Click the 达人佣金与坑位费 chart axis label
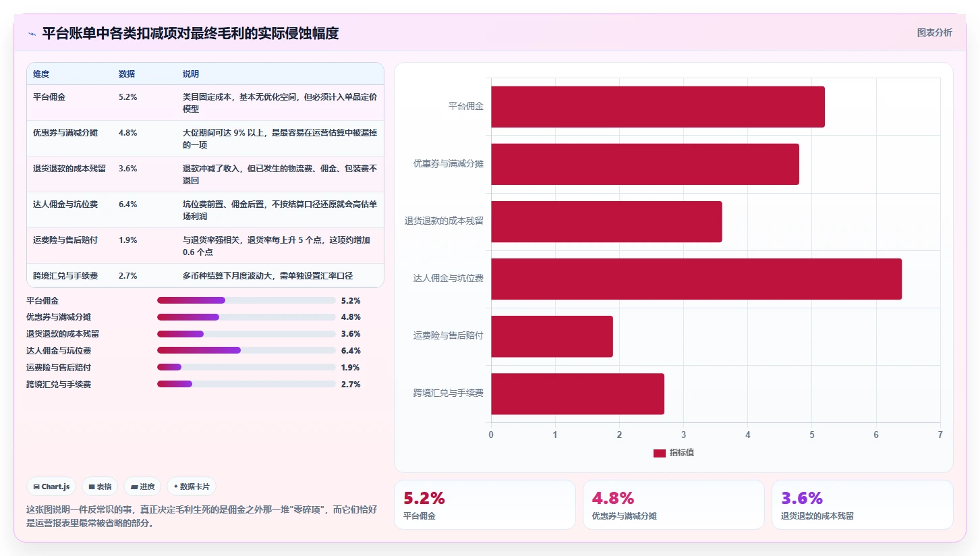 point(449,279)
